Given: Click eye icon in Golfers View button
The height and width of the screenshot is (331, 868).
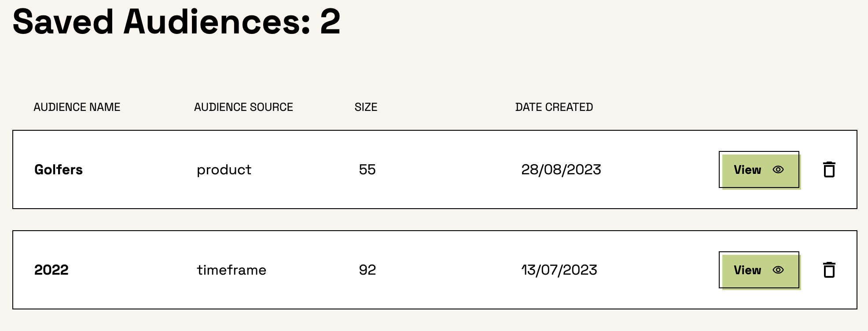Looking at the screenshot, I should [x=778, y=169].
